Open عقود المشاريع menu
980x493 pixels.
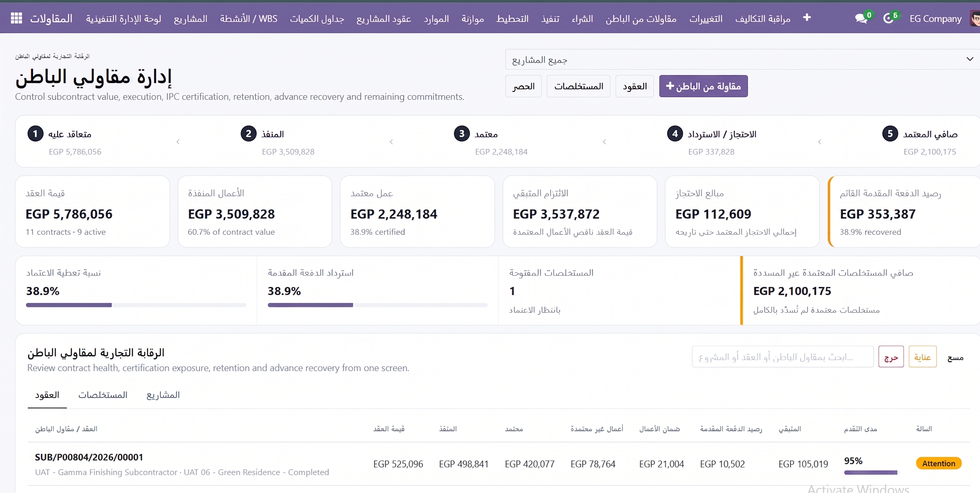click(383, 19)
